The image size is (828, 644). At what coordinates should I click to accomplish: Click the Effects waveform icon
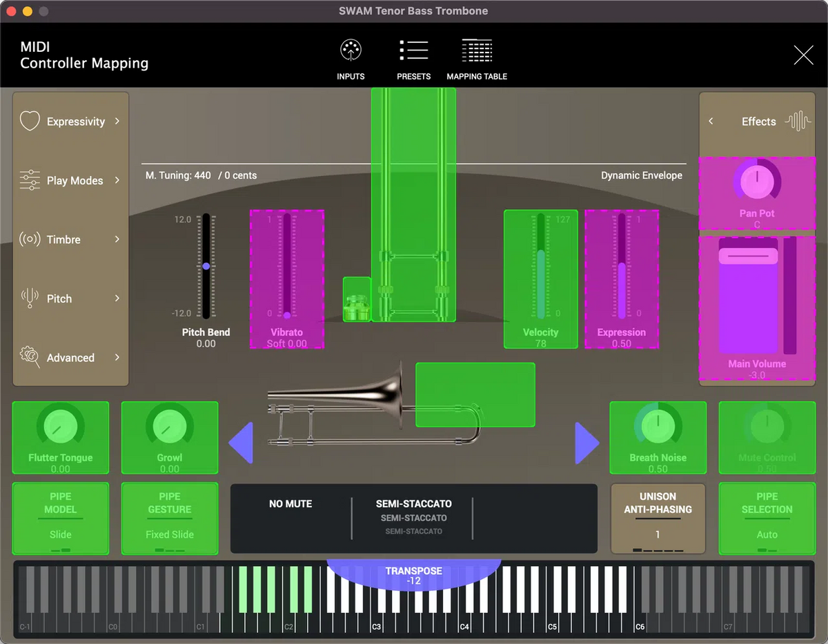(799, 121)
